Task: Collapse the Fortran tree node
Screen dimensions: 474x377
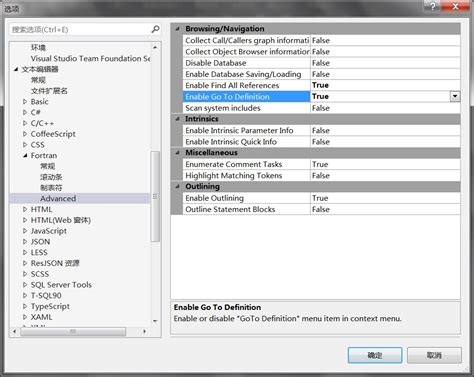Action: (x=25, y=156)
